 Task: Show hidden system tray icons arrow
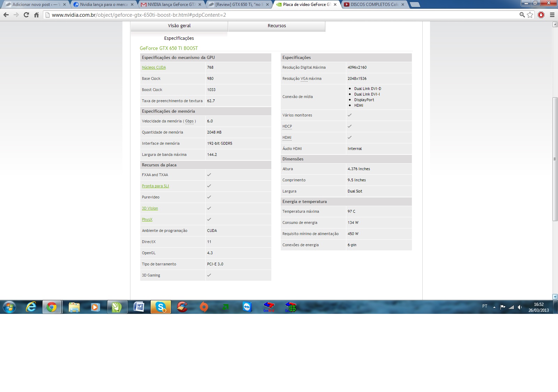[494, 307]
